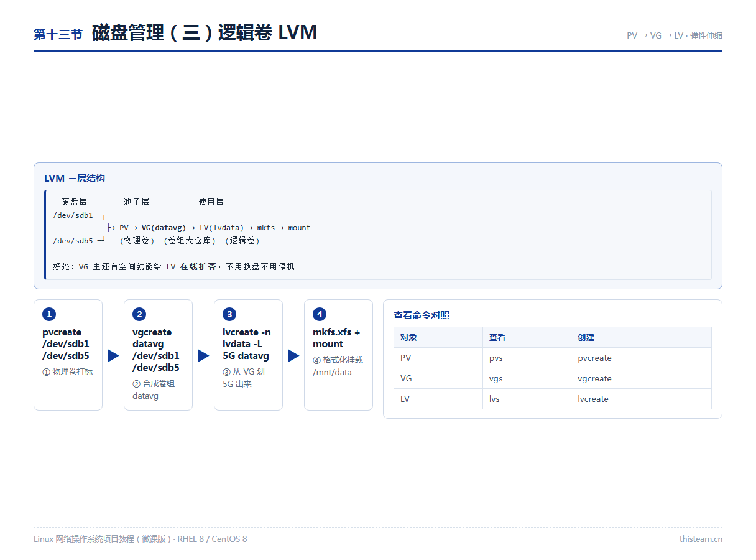
Task: Click VG(datavg) in the diagram flow
Action: (x=164, y=228)
